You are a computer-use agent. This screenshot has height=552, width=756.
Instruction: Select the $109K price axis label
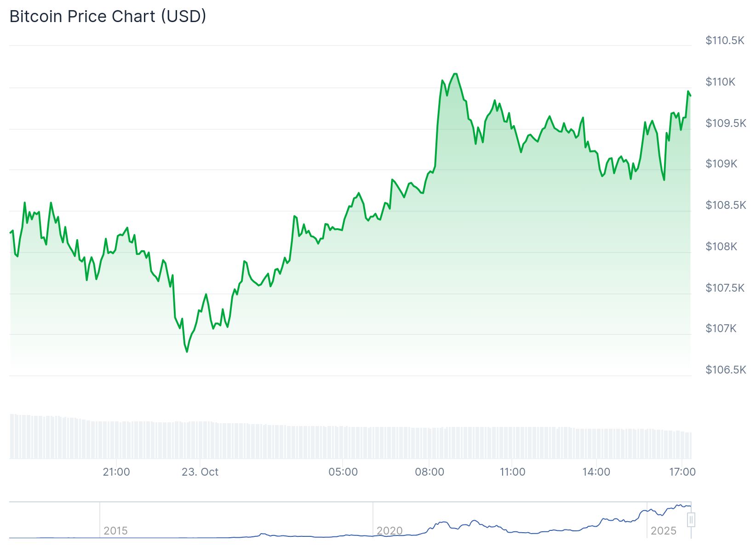point(721,164)
